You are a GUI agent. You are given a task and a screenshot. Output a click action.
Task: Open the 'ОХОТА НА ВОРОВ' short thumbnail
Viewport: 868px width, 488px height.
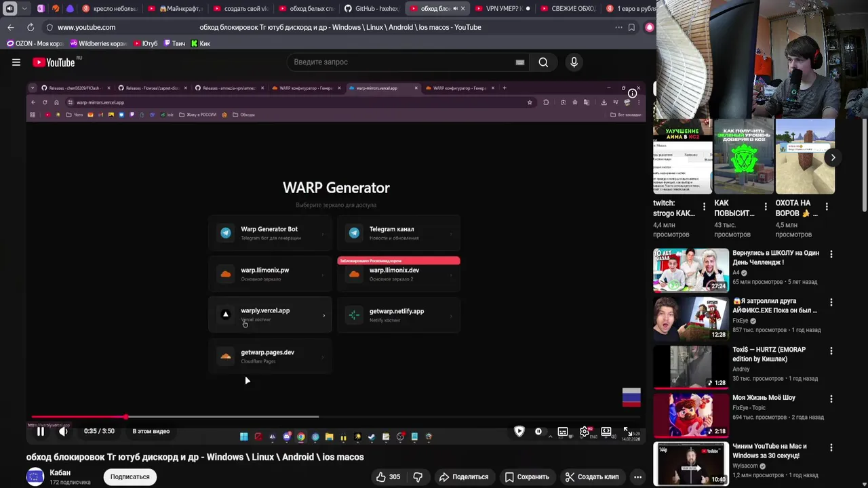[805, 157]
